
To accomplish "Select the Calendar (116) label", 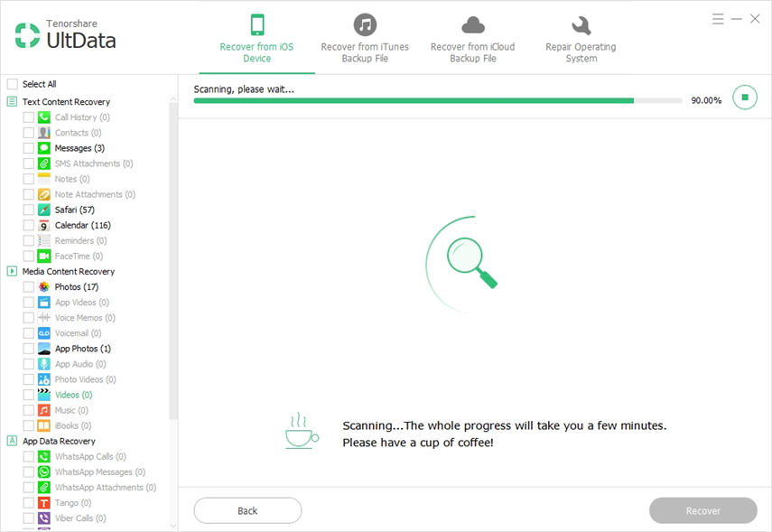I will (83, 225).
